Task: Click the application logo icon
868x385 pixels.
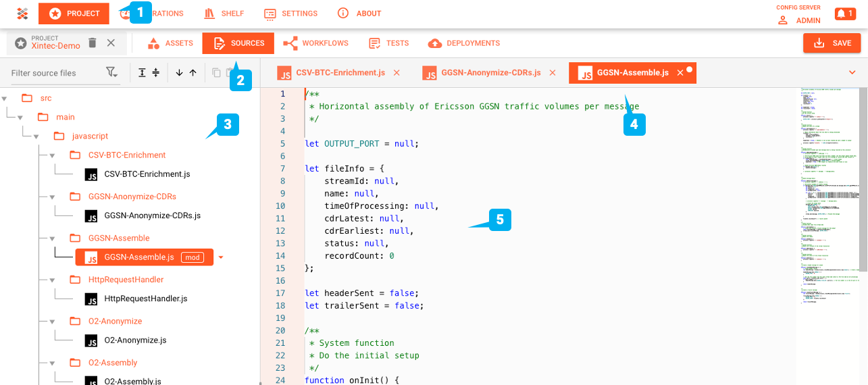Action: 22,14
